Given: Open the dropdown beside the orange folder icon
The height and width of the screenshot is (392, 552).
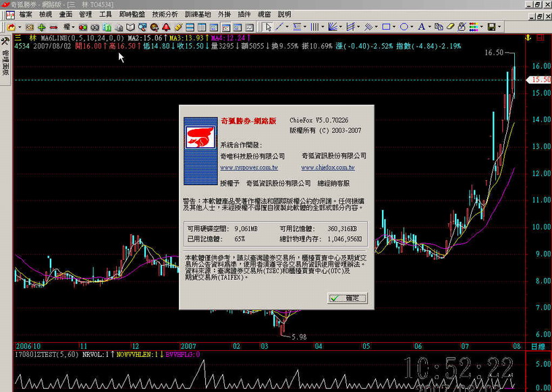Looking at the screenshot, I should [20, 27].
